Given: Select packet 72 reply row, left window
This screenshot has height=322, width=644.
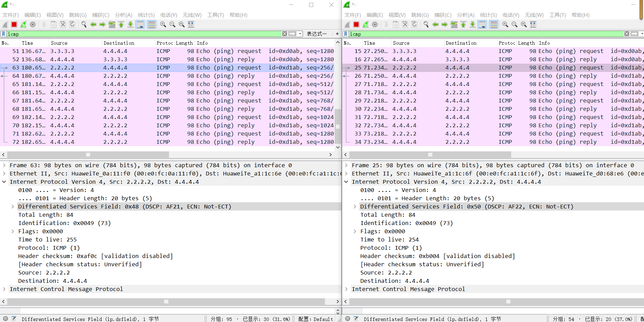Looking at the screenshot, I should pos(167,142).
